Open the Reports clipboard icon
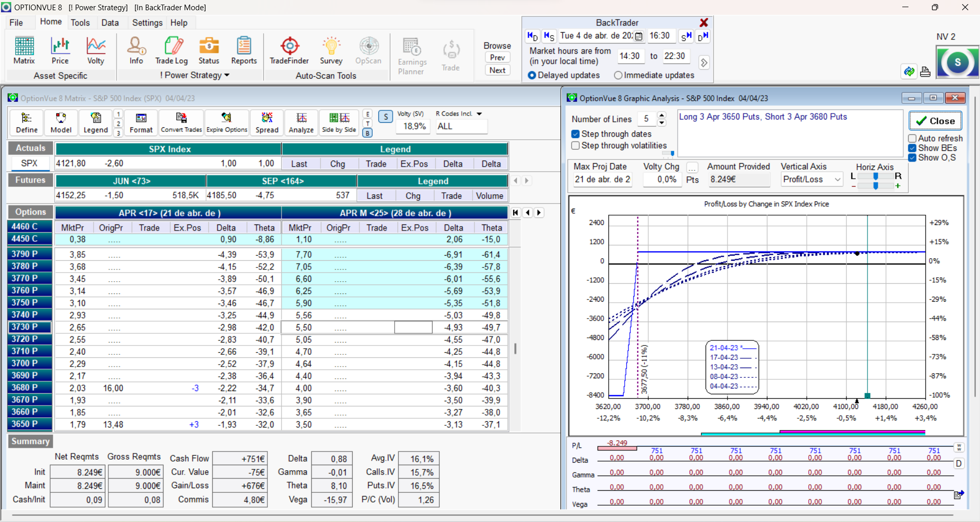Viewport: 980px width, 522px height. coord(244,51)
